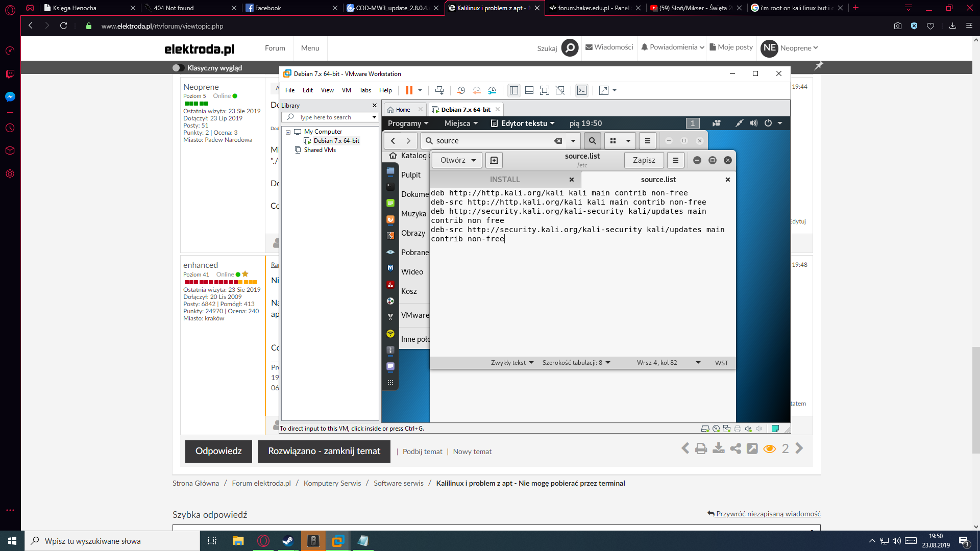Toggle the VMware console view icon

point(582,90)
